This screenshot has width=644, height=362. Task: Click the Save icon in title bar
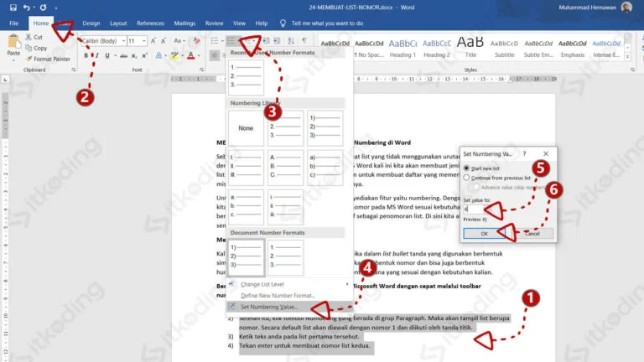tap(13, 8)
